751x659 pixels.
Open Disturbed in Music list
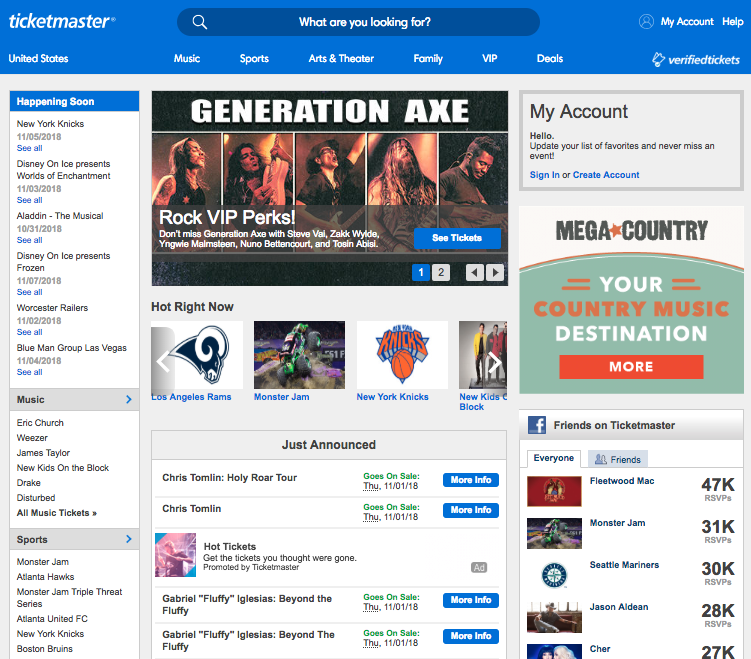coord(36,498)
